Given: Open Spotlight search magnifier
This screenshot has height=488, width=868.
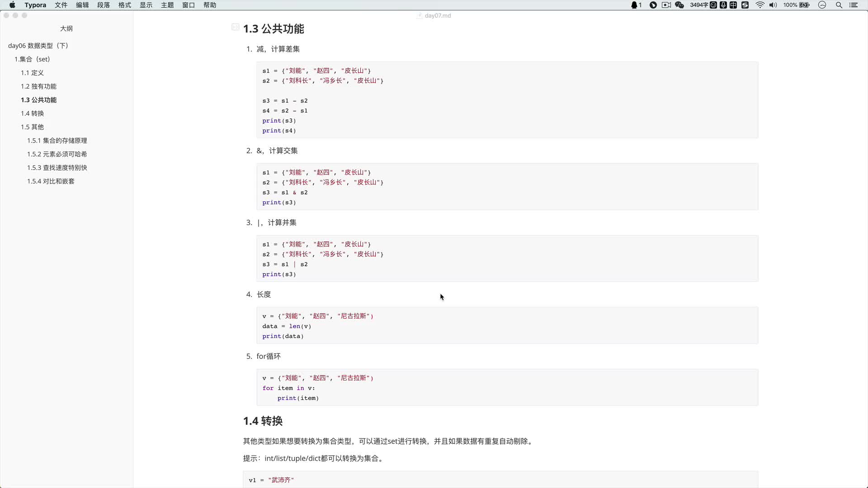Looking at the screenshot, I should pyautogui.click(x=839, y=5).
